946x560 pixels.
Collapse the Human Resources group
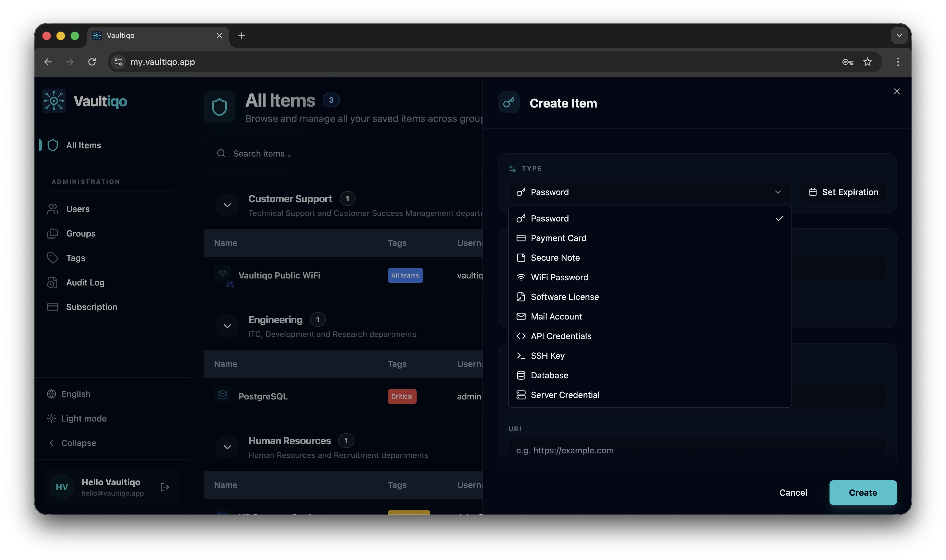(x=227, y=447)
